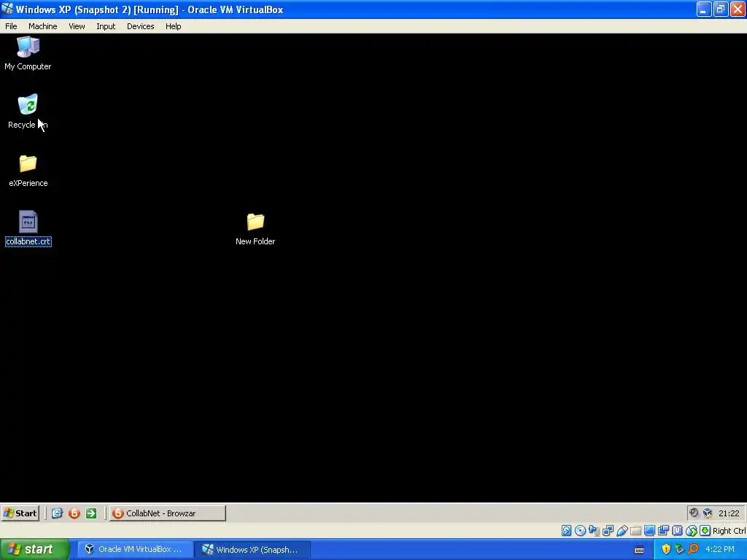Click the display status icon
The width and height of the screenshot is (747, 560).
649,531
